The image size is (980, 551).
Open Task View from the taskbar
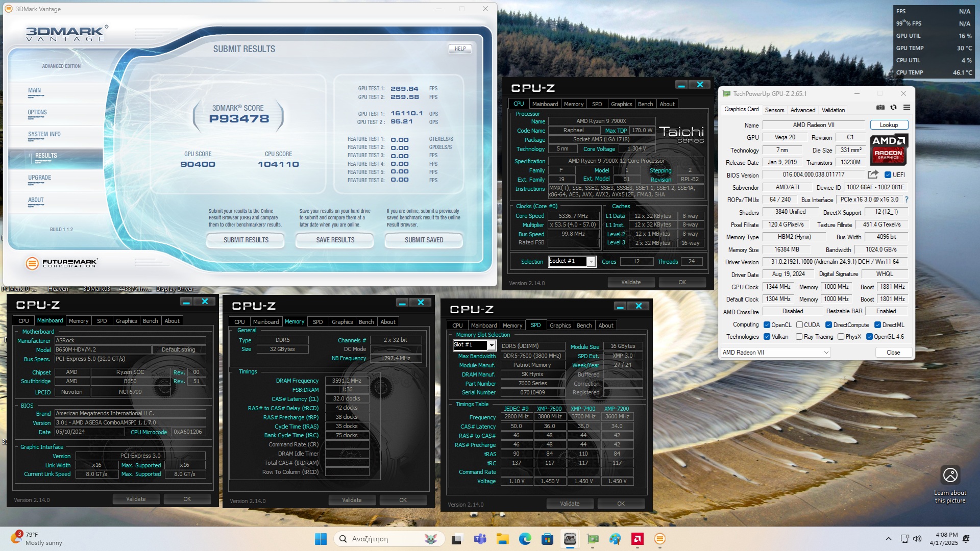(457, 539)
